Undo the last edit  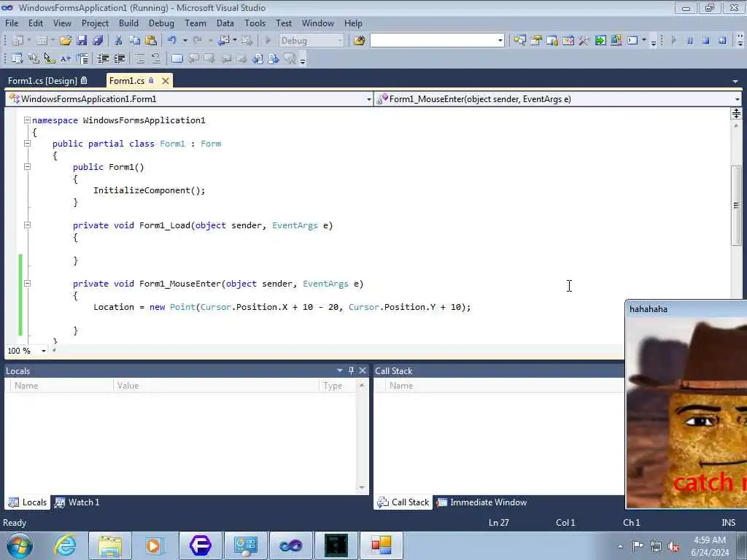click(x=172, y=41)
